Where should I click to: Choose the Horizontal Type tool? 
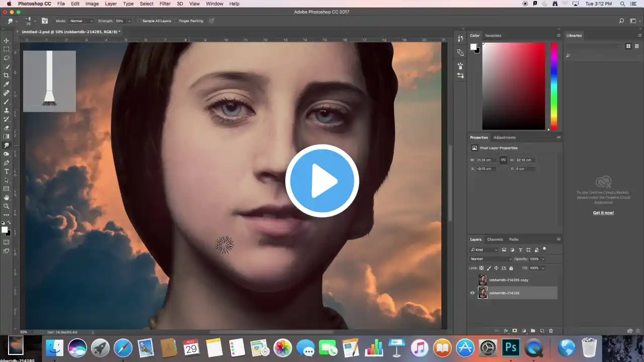(7, 171)
